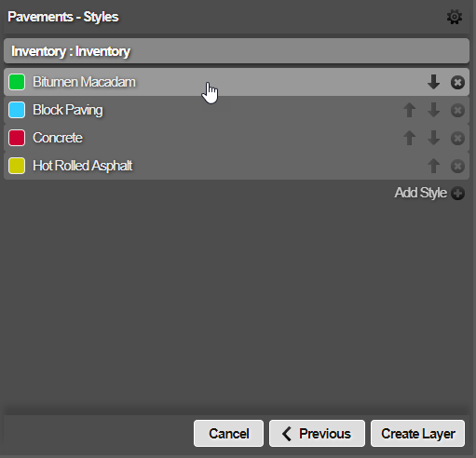Screen dimensions: 476x458
Task: Move Block Paving style down
Action: [x=433, y=110]
